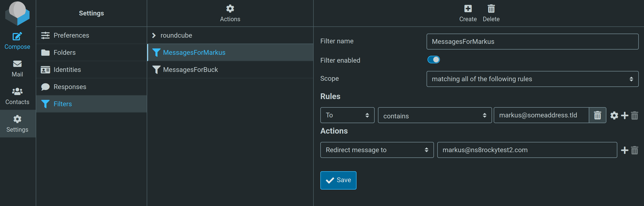The image size is (644, 206).
Task: Save the filter
Action: click(x=338, y=180)
